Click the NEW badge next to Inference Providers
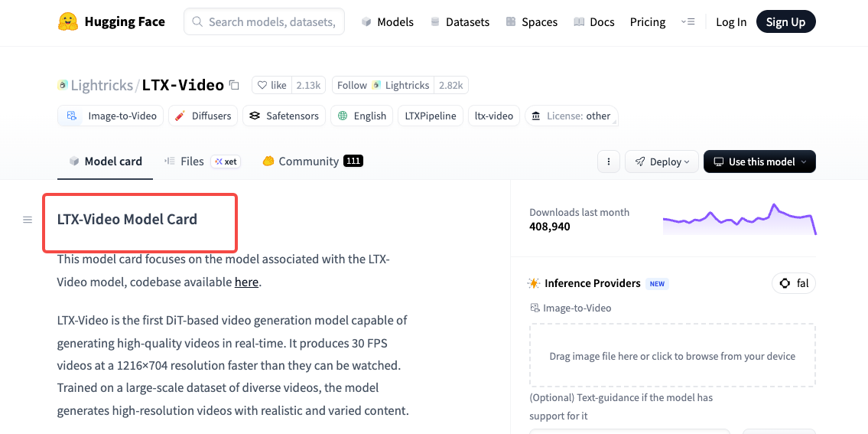This screenshot has height=434, width=868. click(x=657, y=284)
